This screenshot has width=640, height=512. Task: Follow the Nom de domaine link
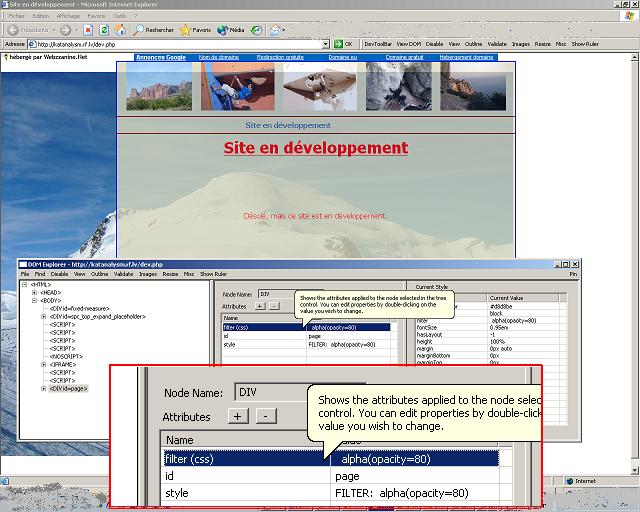[x=218, y=57]
